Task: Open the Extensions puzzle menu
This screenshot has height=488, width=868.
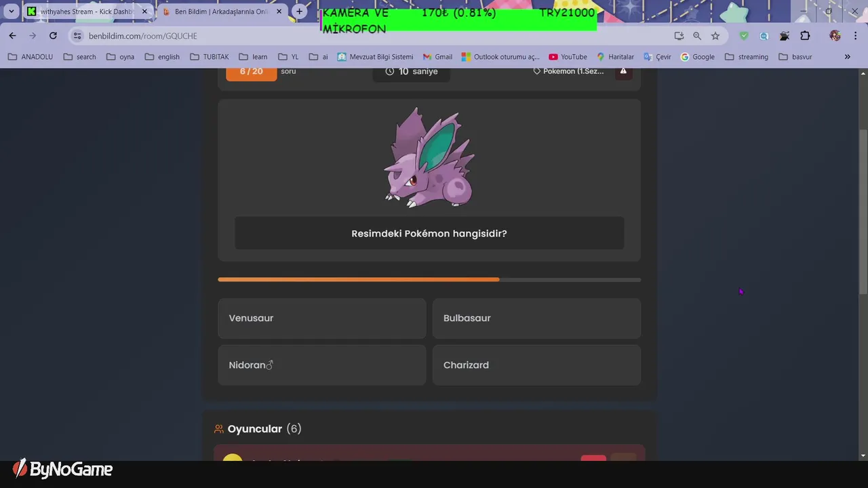Action: [805, 36]
